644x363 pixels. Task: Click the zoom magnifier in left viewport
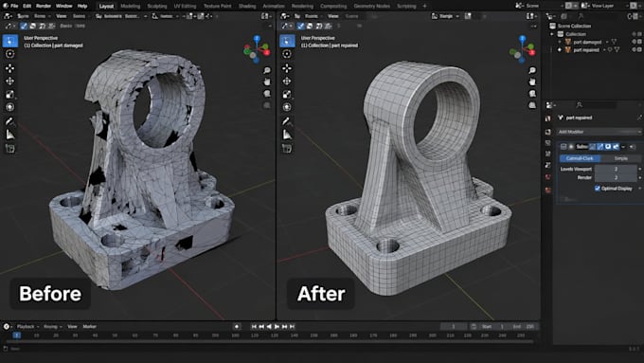(x=267, y=71)
